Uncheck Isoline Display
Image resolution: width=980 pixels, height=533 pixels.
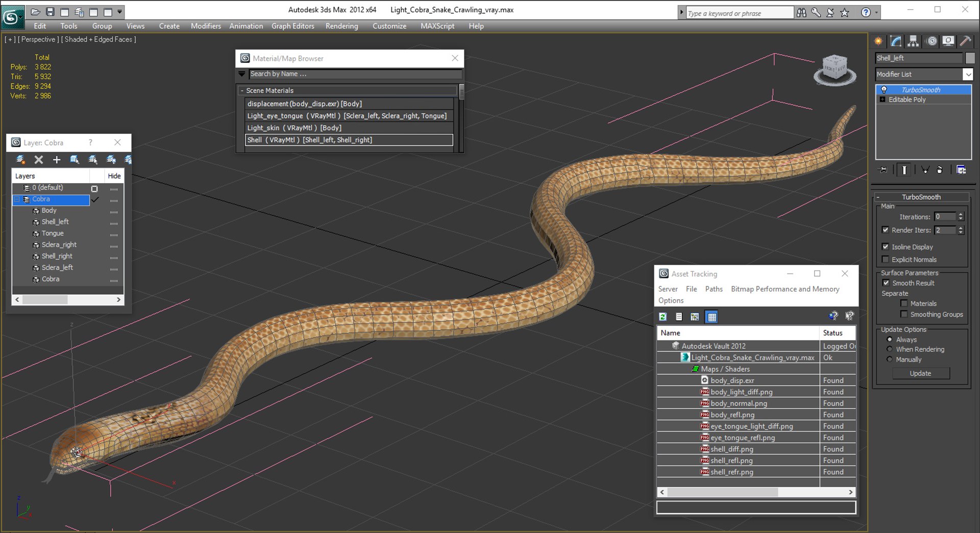[x=886, y=247]
